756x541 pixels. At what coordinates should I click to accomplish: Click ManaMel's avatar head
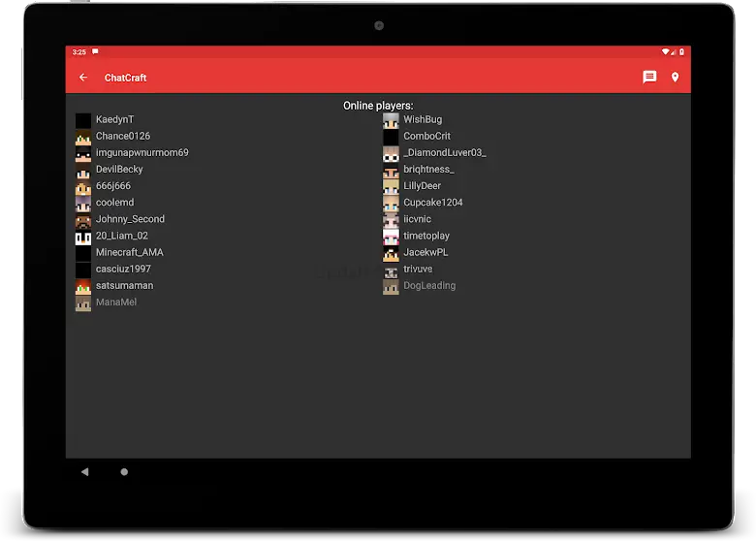(x=83, y=303)
